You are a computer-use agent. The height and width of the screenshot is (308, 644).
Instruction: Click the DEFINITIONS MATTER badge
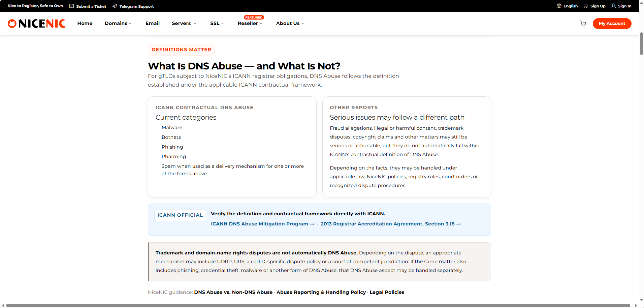point(181,50)
